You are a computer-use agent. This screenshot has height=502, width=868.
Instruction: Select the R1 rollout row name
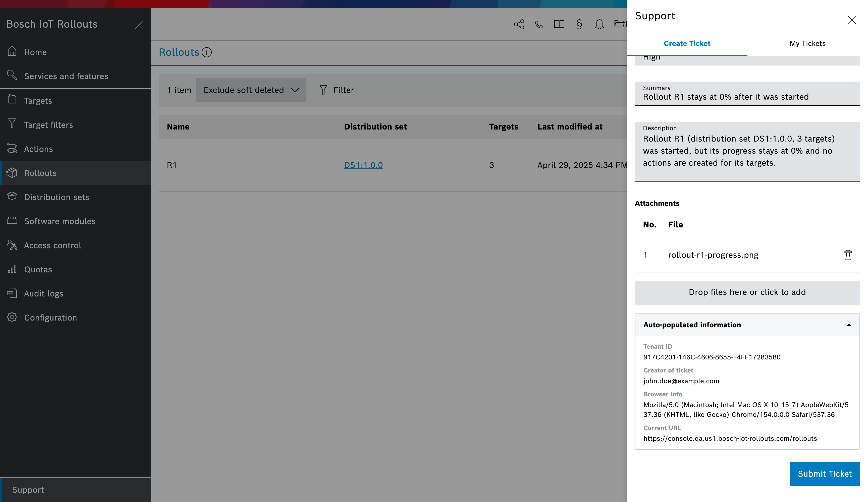coord(172,165)
